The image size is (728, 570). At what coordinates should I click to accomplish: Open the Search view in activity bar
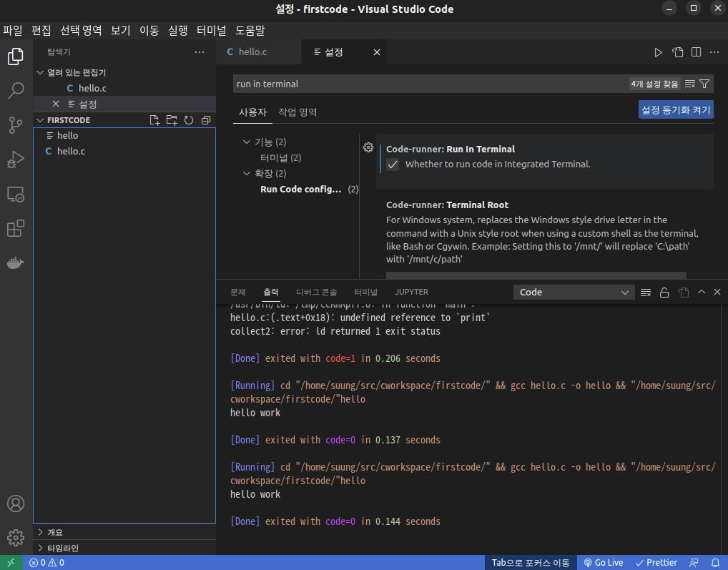tap(16, 91)
